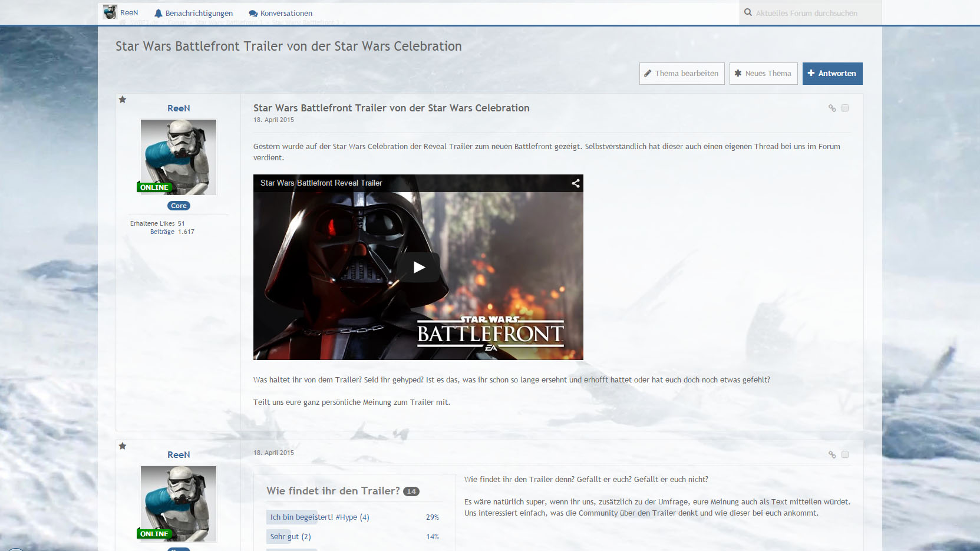
Task: Click poll option Sehr gut (2)
Action: 291,536
